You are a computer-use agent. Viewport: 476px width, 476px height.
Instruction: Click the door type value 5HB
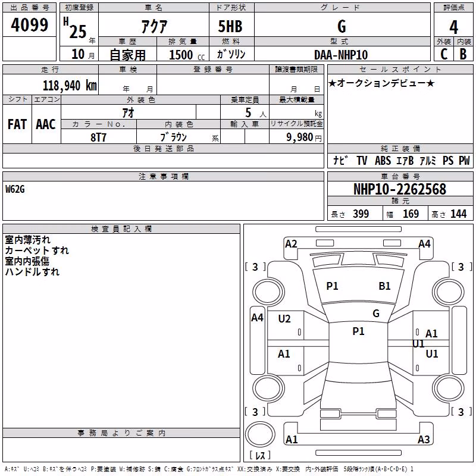pos(230,26)
